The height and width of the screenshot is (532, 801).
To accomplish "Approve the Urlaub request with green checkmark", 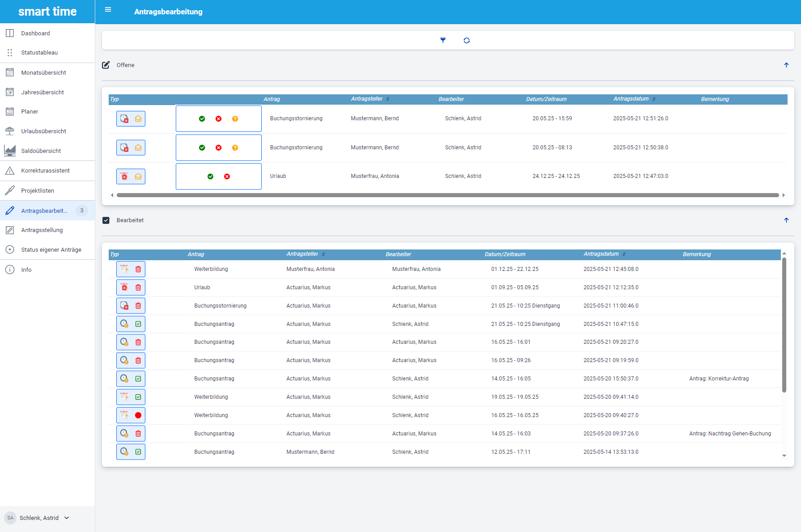I will pos(210,177).
